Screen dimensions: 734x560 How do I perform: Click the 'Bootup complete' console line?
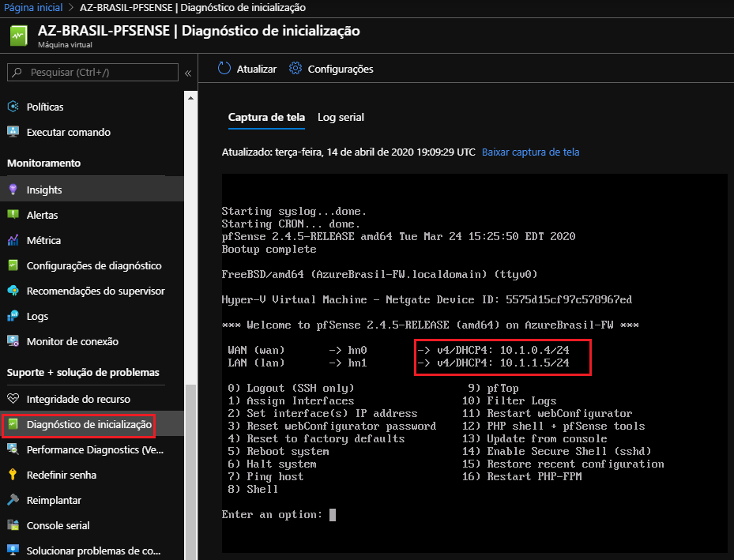pos(269,249)
